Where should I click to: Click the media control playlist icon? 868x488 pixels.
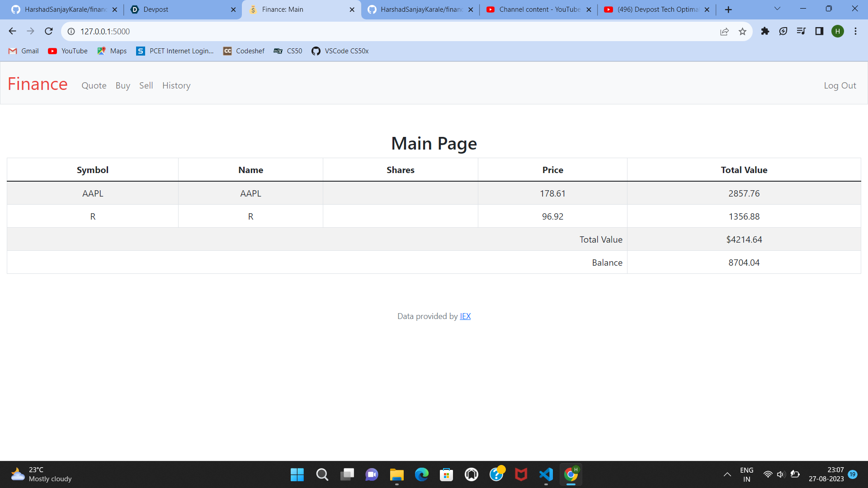click(x=801, y=31)
